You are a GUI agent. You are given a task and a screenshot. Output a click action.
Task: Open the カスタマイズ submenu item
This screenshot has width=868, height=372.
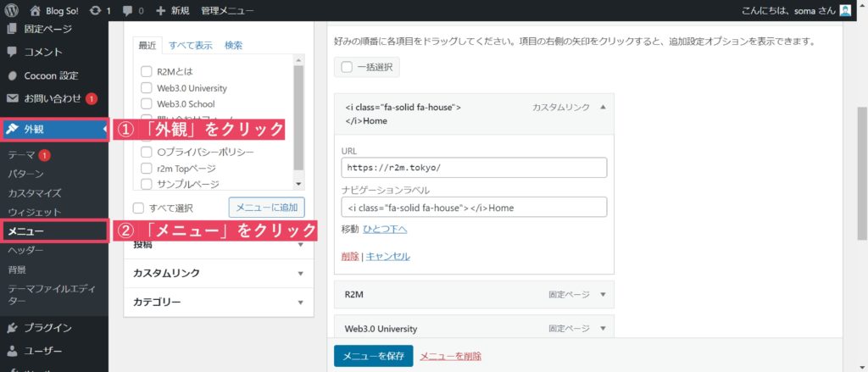(x=35, y=193)
